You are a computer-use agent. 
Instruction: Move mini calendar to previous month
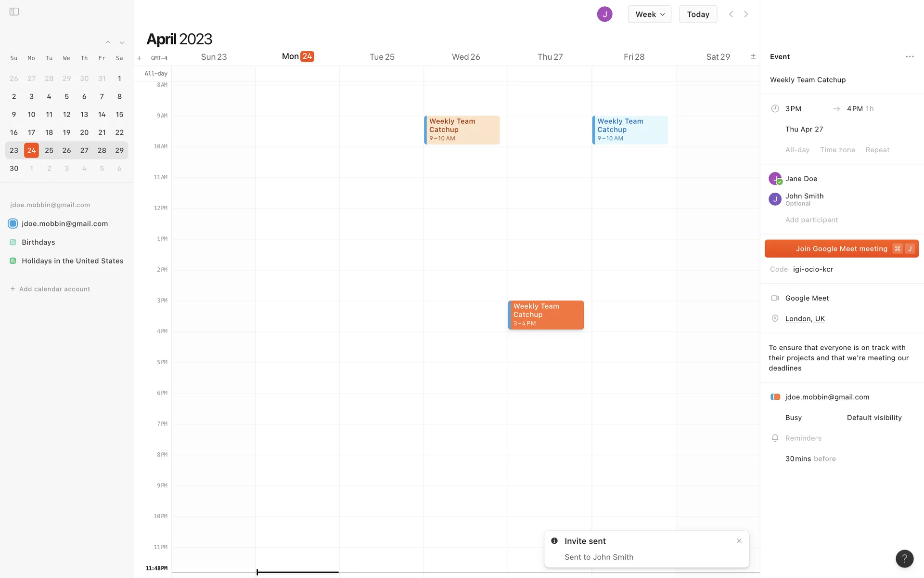coord(108,42)
